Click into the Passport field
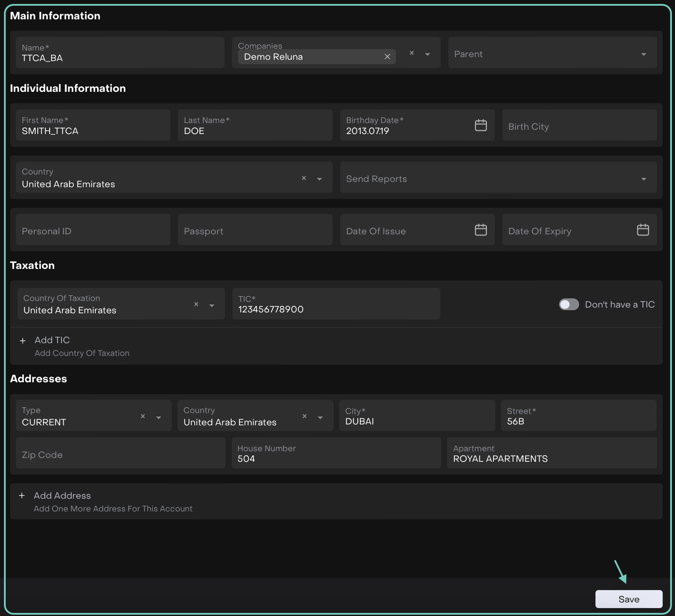The width and height of the screenshot is (675, 616). (255, 231)
